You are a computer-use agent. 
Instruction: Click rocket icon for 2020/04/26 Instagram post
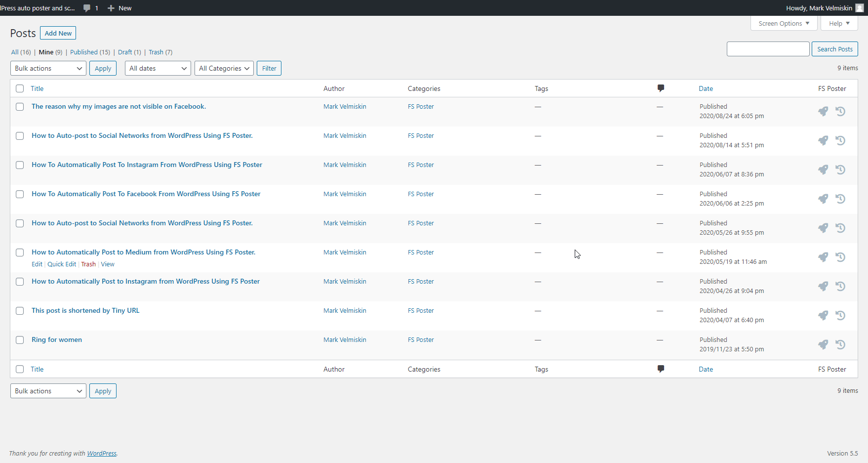(823, 286)
